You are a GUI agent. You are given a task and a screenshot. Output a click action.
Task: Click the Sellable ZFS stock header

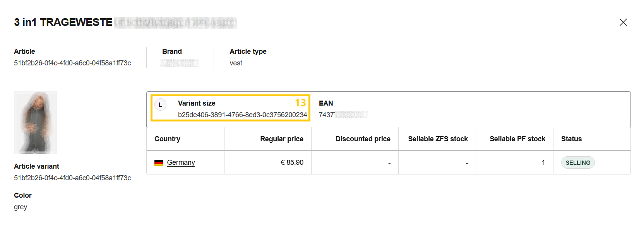(x=438, y=139)
